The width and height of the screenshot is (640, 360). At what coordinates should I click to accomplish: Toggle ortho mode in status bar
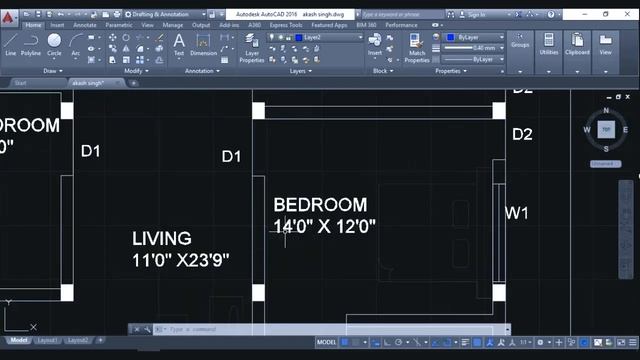click(x=387, y=342)
